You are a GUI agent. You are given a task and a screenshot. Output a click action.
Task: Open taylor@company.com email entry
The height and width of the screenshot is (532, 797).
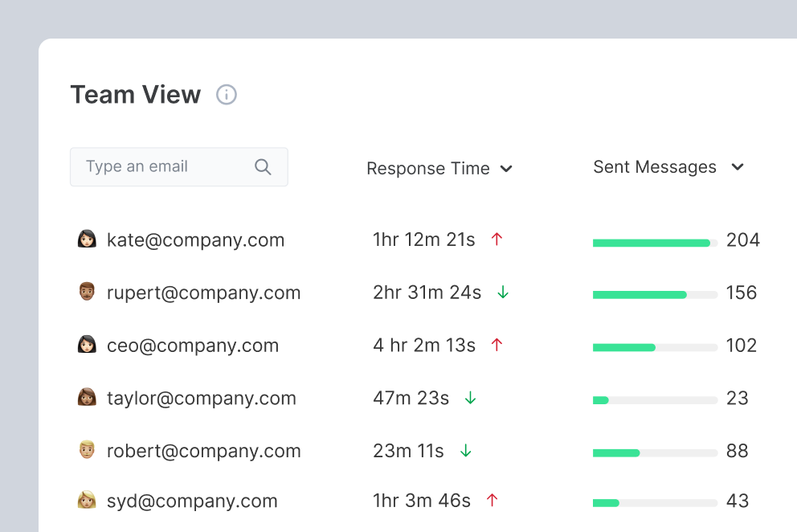click(201, 399)
